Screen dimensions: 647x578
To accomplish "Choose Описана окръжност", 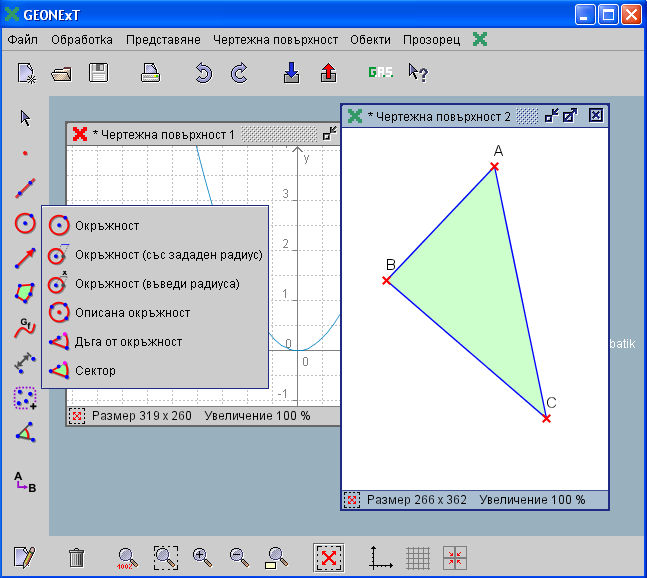I will tap(155, 313).
